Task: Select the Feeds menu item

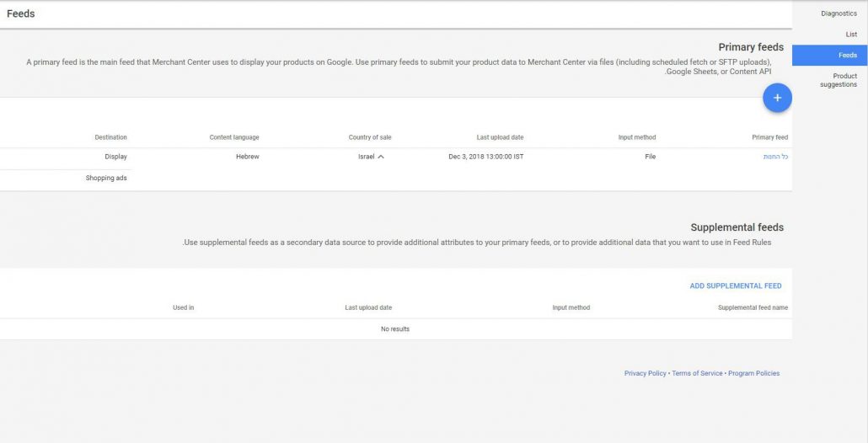Action: [x=830, y=56]
